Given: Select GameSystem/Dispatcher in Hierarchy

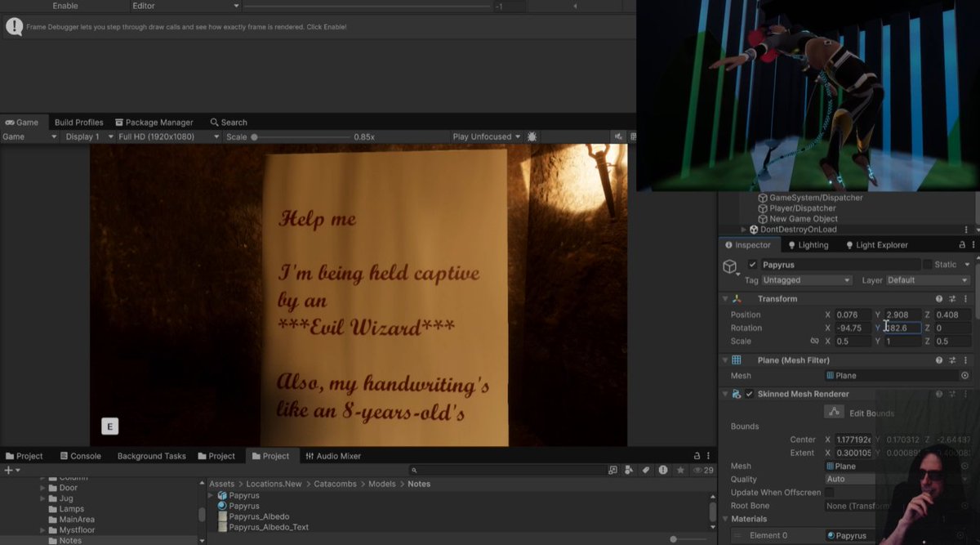Looking at the screenshot, I should tap(809, 198).
